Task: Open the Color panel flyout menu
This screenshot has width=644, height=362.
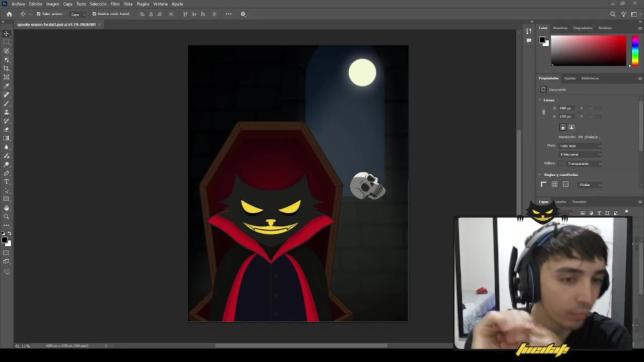Action: click(x=640, y=28)
